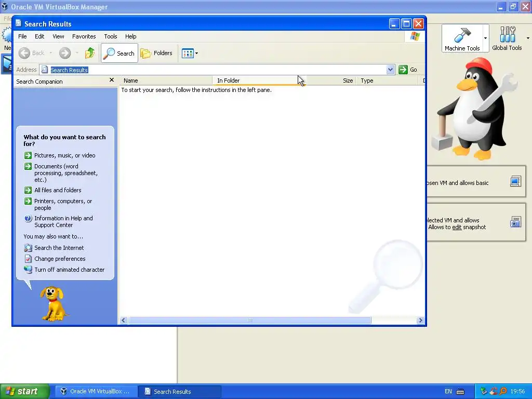Open the Views icon menu
Viewport: 532px width, 399px height.
tap(187, 54)
